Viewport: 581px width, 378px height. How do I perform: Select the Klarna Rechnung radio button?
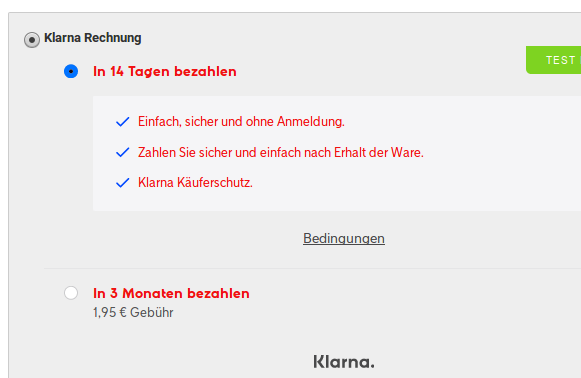[x=32, y=40]
